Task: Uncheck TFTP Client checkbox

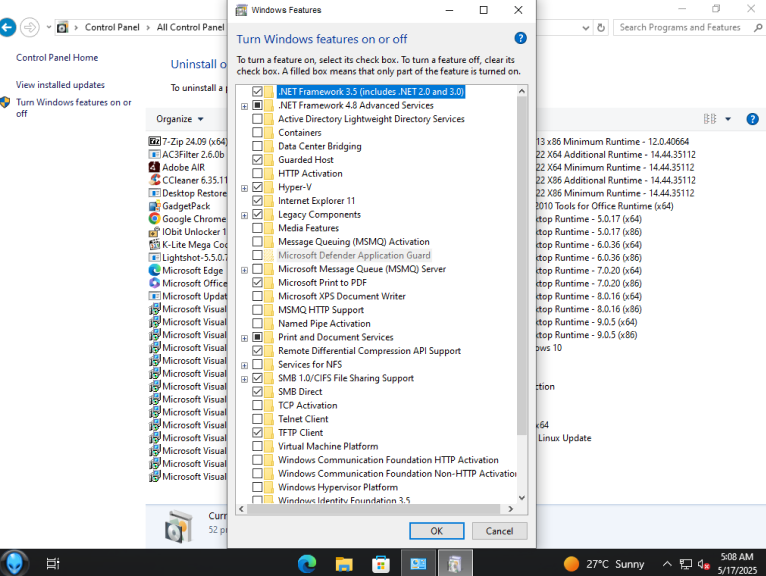Action: click(257, 432)
